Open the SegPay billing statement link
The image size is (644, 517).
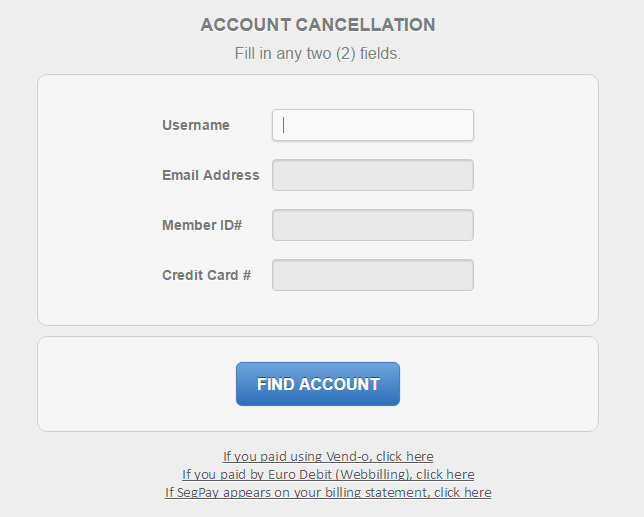coord(327,492)
